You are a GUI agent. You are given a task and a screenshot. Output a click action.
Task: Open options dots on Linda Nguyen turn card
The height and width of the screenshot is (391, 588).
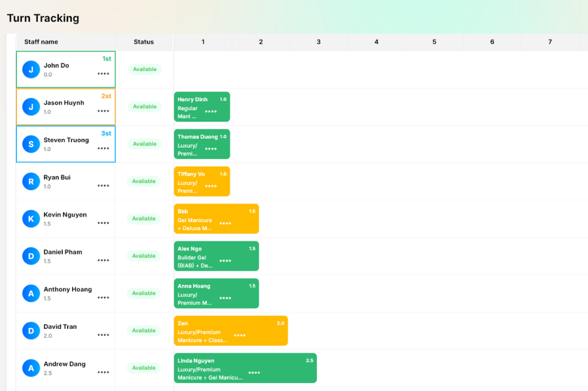pos(254,373)
